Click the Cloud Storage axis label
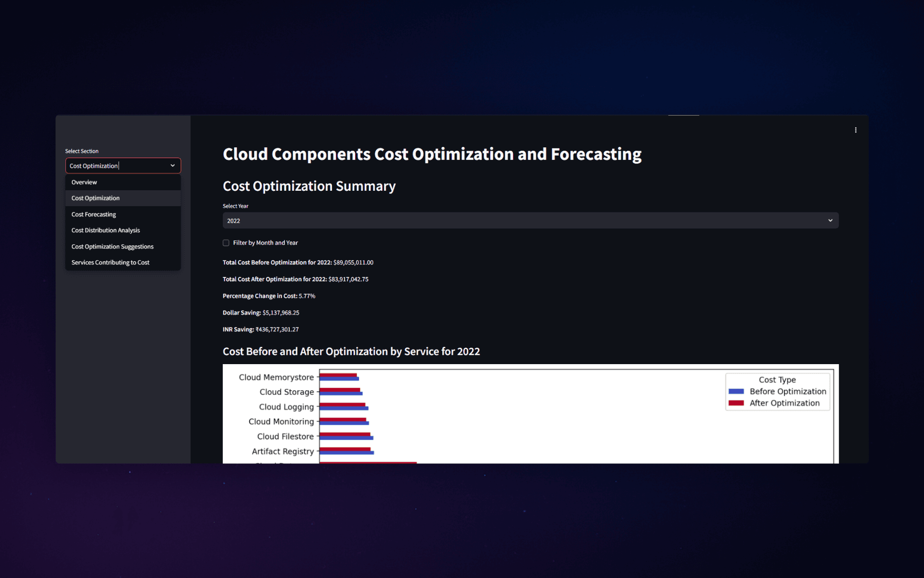 [286, 392]
